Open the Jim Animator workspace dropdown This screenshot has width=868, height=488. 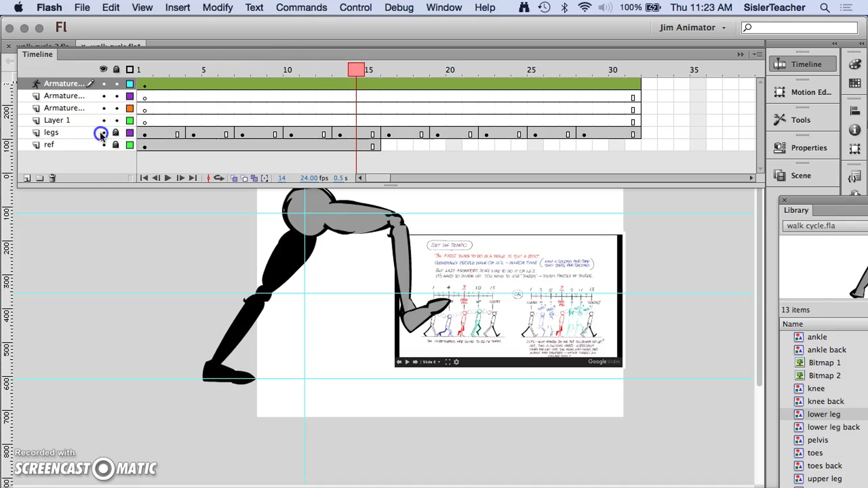tap(692, 28)
